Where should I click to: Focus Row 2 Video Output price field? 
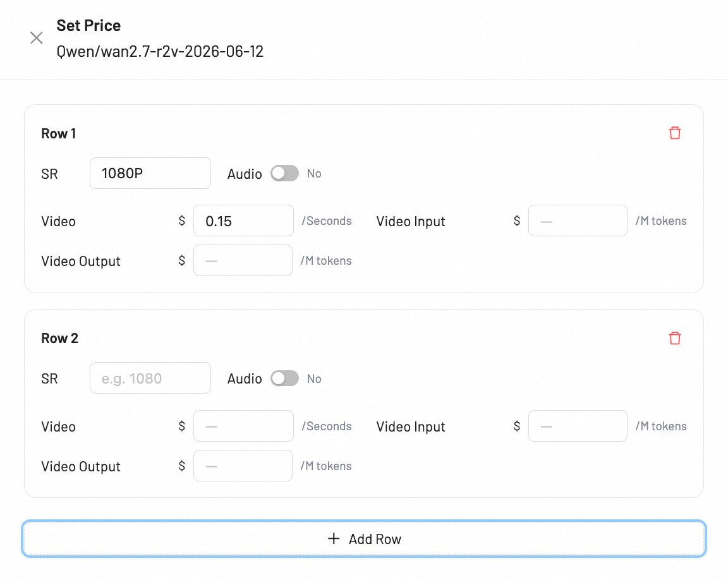tap(243, 466)
